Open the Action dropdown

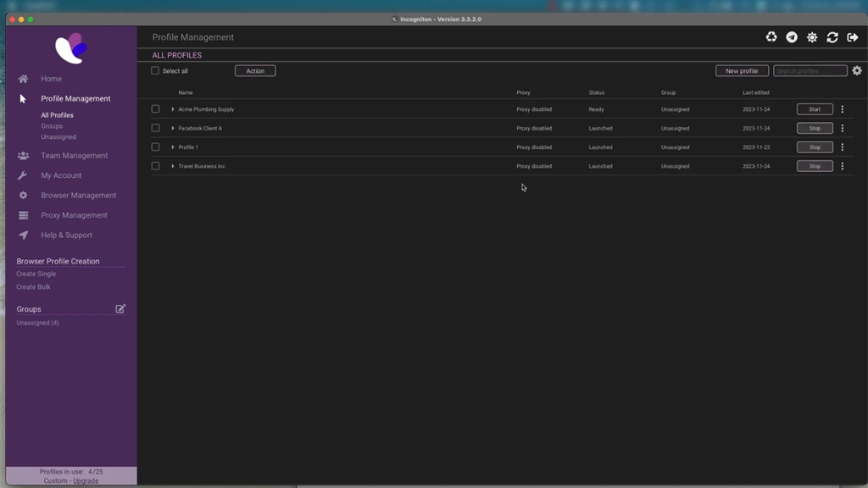pyautogui.click(x=255, y=71)
